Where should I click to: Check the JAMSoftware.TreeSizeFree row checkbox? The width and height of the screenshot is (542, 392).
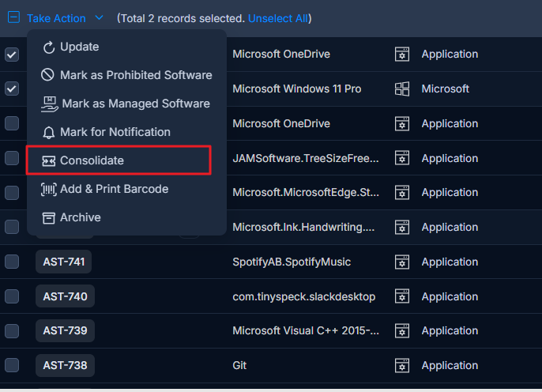(x=12, y=158)
